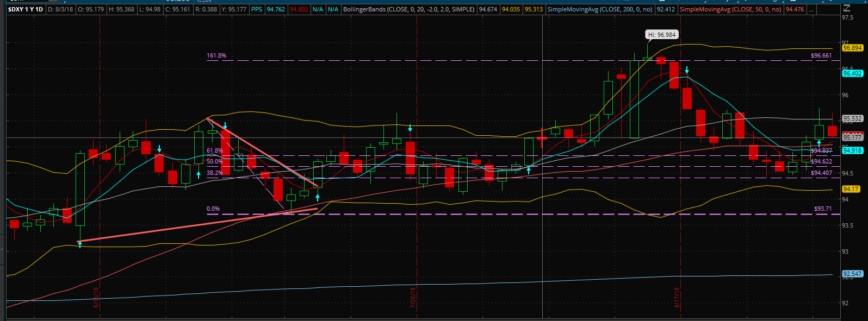Screen dimensions: 868x321
Task: Click the 7/20/18 date marker on time axis
Action: pyautogui.click(x=413, y=298)
